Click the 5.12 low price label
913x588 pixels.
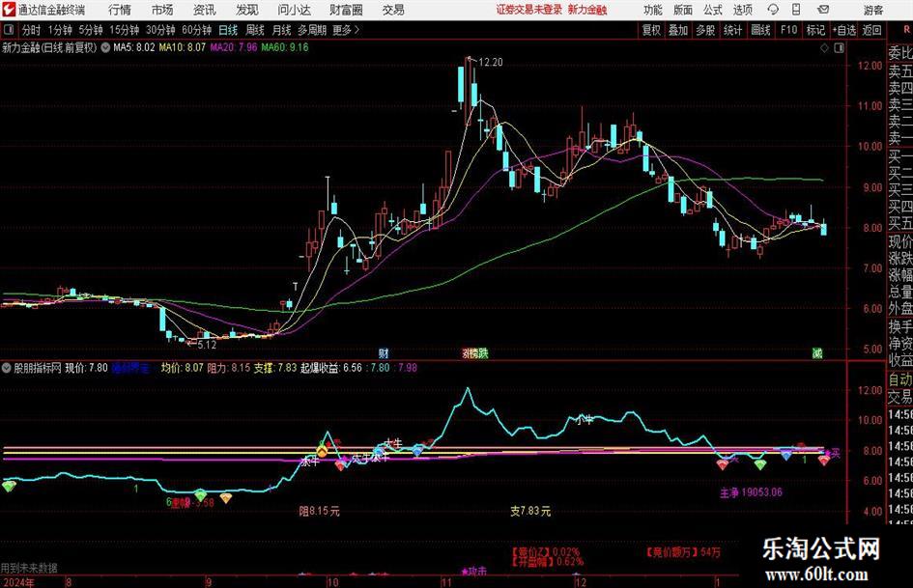(x=207, y=345)
